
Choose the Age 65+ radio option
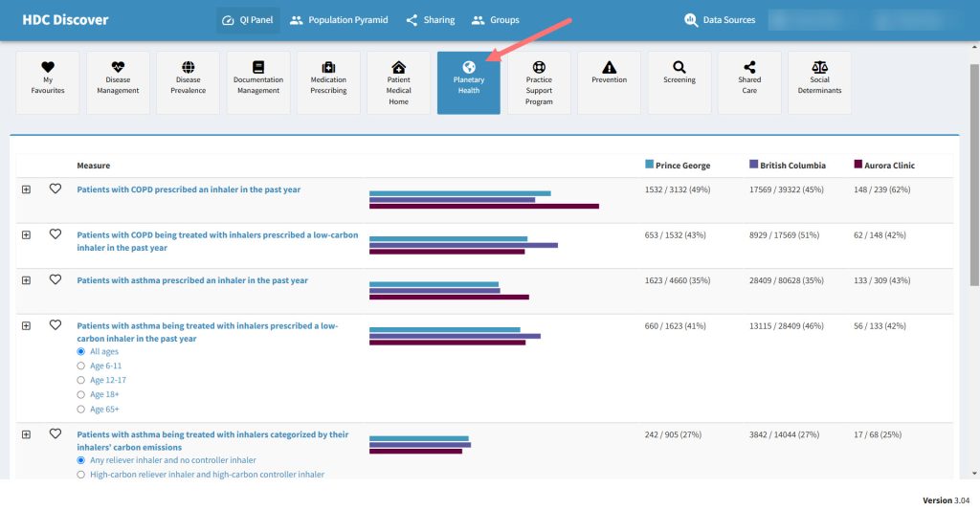click(80, 410)
